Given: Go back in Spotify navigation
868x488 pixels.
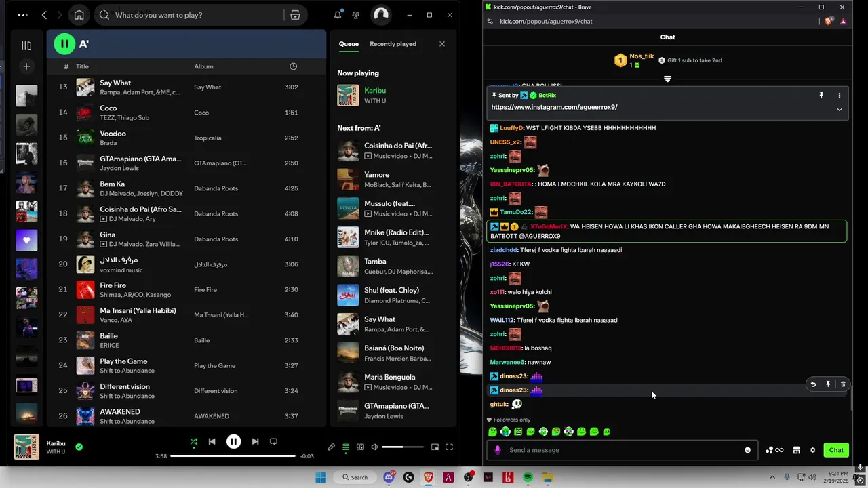Looking at the screenshot, I should 45,15.
